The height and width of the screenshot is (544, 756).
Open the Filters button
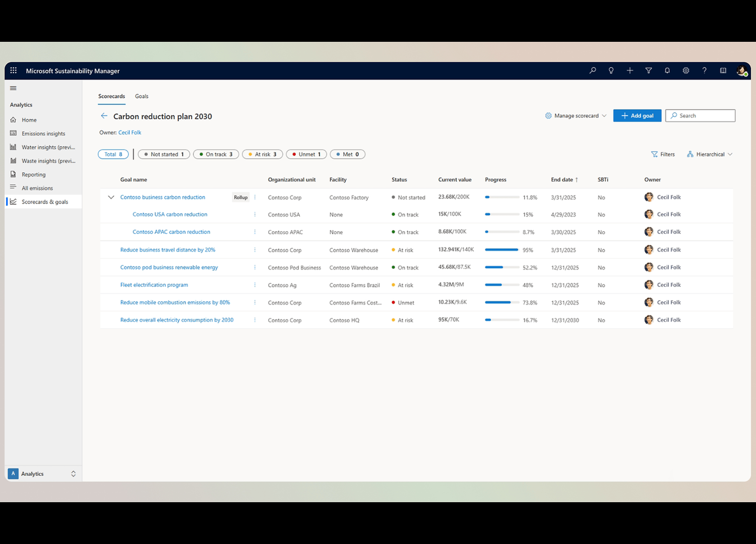tap(663, 154)
